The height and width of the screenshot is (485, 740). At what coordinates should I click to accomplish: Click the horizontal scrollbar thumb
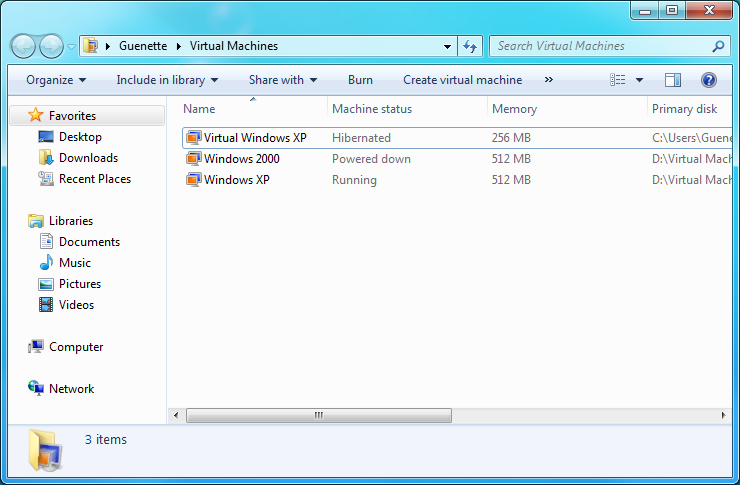tap(319, 415)
